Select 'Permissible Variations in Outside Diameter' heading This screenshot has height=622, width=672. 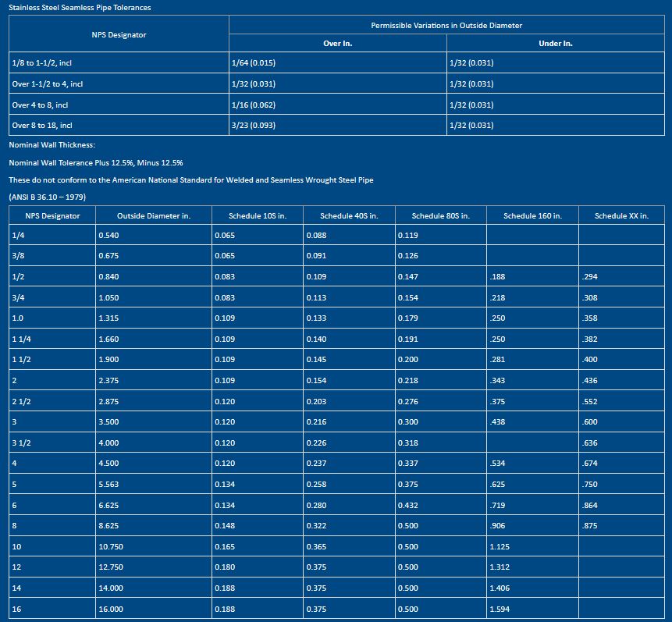[446, 26]
